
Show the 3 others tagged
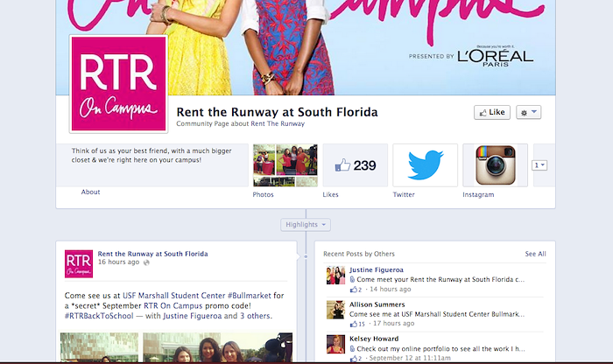coord(256,316)
